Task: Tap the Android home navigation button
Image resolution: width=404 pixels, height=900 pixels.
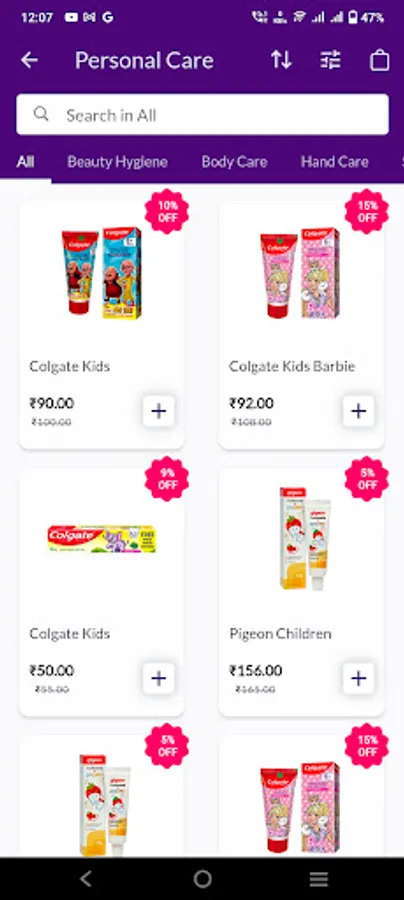Action: pos(202,878)
